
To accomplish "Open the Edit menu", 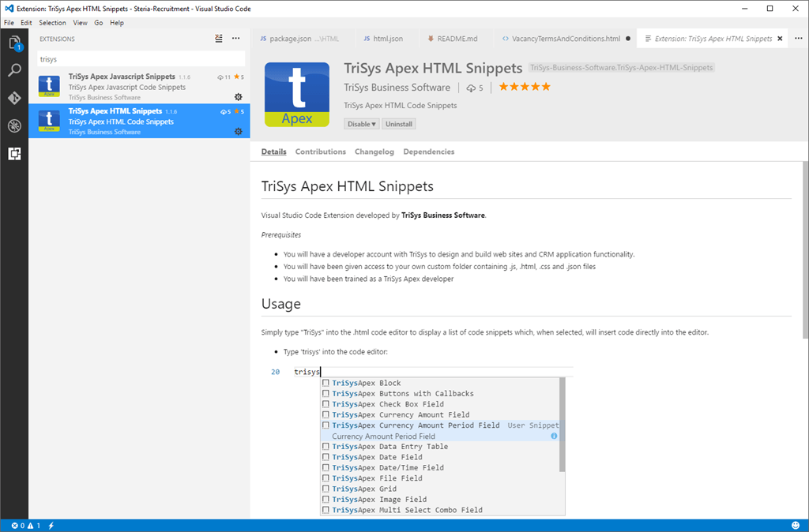I will (26, 23).
